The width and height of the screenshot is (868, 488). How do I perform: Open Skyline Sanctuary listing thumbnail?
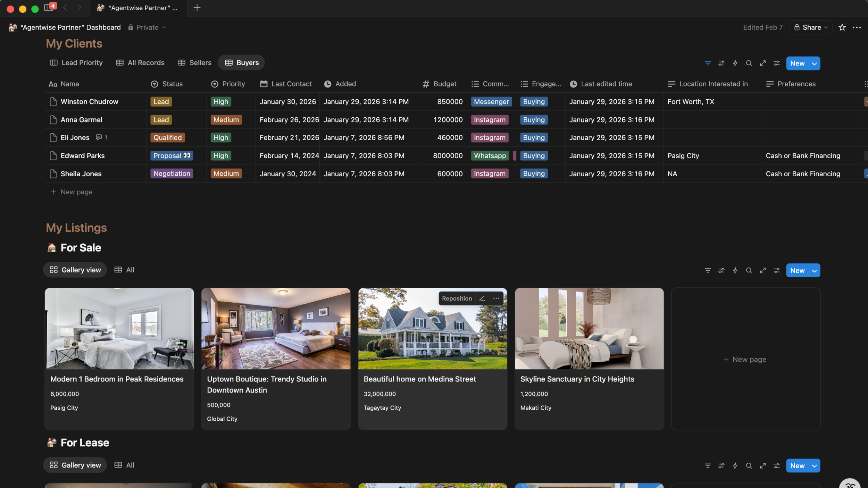point(589,328)
